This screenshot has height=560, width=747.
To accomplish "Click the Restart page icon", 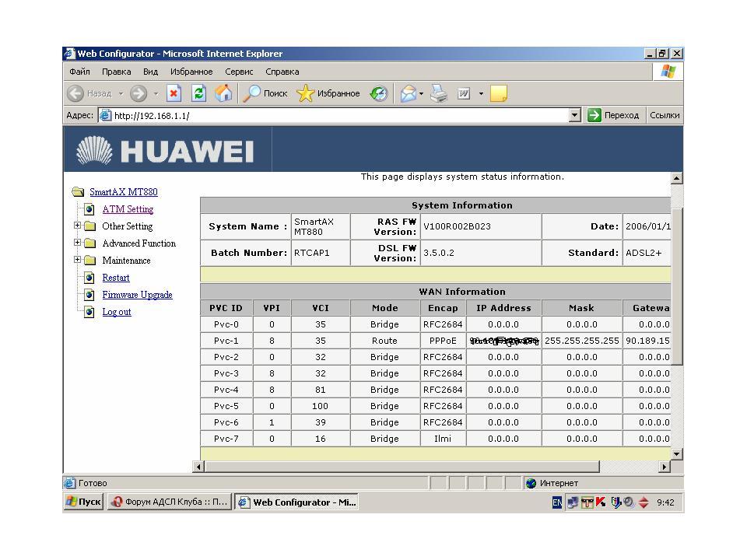I will coord(89,278).
